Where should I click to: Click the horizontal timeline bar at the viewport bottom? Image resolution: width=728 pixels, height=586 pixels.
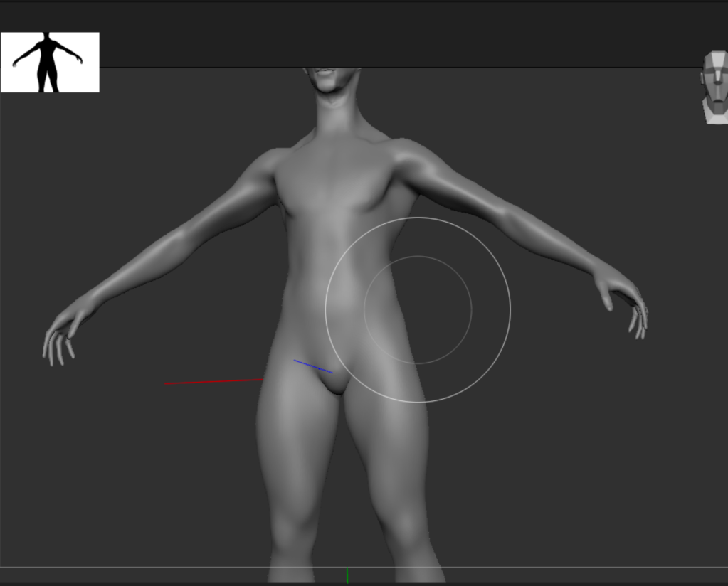point(364,567)
